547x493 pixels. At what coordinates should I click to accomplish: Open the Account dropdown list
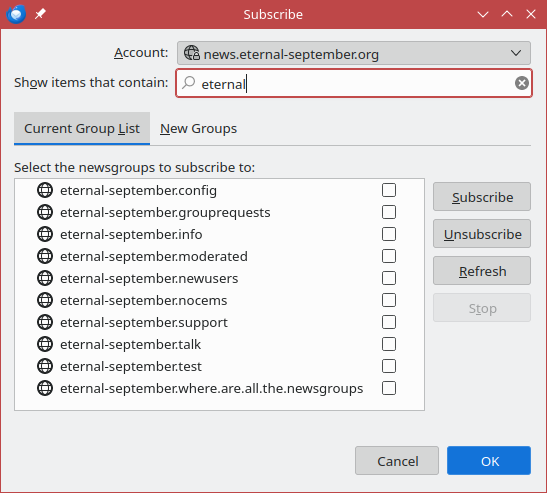354,53
